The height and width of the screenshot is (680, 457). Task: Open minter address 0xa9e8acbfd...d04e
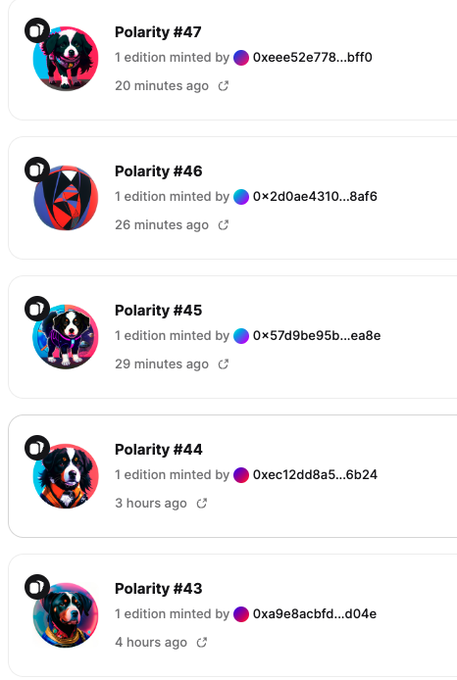point(314,614)
